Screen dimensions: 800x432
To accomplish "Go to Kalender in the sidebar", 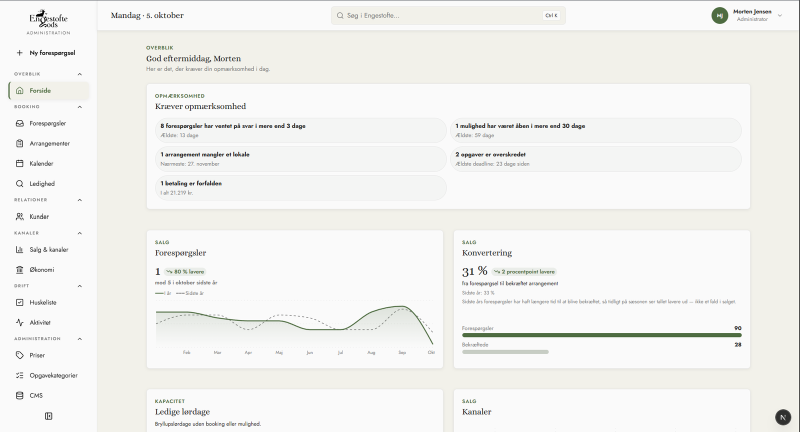I will point(48,163).
